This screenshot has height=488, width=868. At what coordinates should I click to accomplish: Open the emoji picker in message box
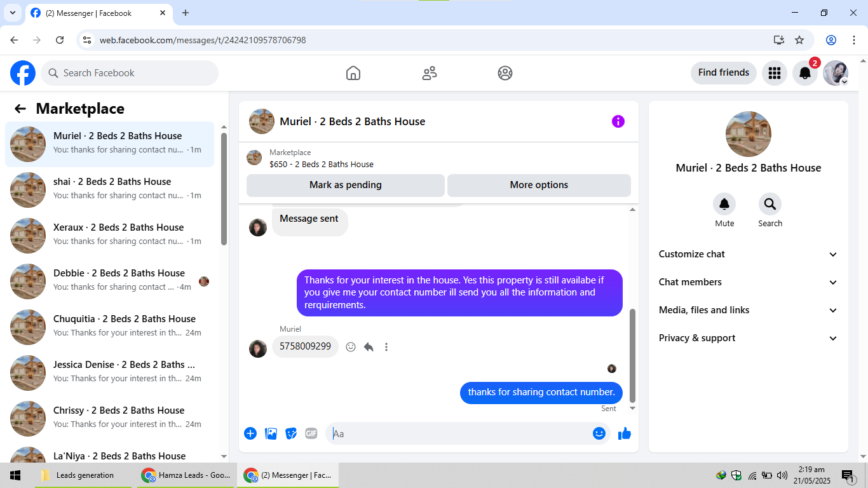pos(599,433)
